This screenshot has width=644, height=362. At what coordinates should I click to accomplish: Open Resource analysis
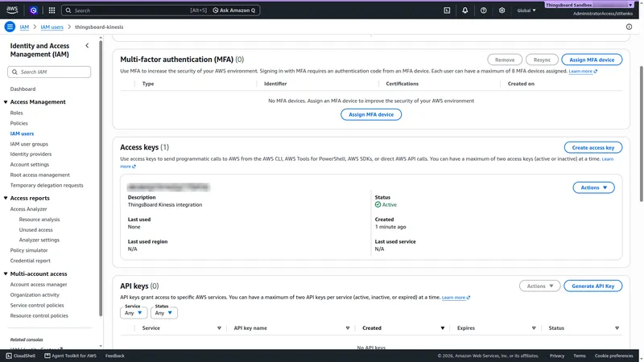pos(39,220)
